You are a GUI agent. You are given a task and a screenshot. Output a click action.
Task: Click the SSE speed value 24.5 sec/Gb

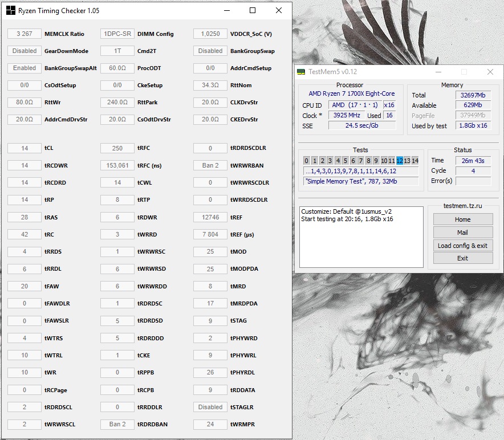(x=362, y=125)
